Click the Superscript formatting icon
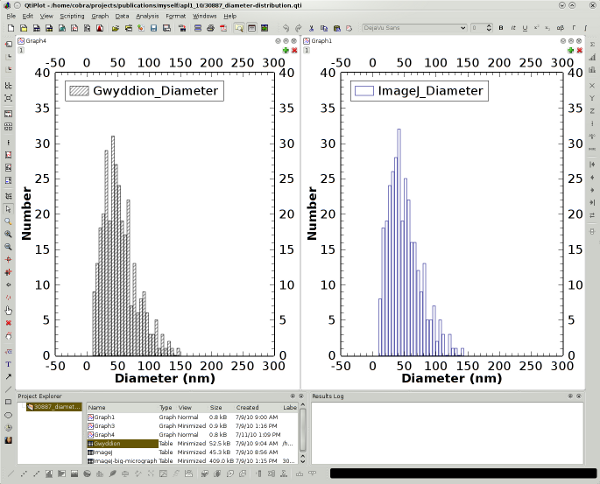Viewport: 600px width, 484px height. point(536,28)
